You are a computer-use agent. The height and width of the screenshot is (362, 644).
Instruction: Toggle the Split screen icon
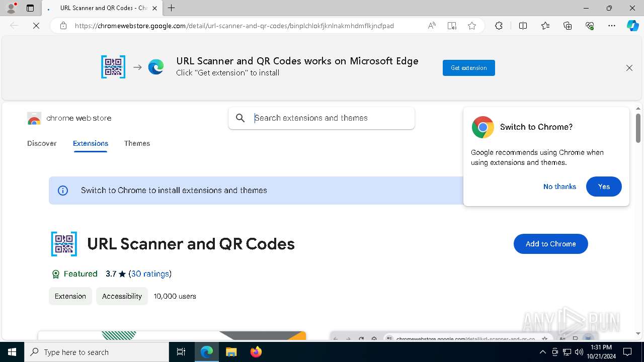click(523, 26)
